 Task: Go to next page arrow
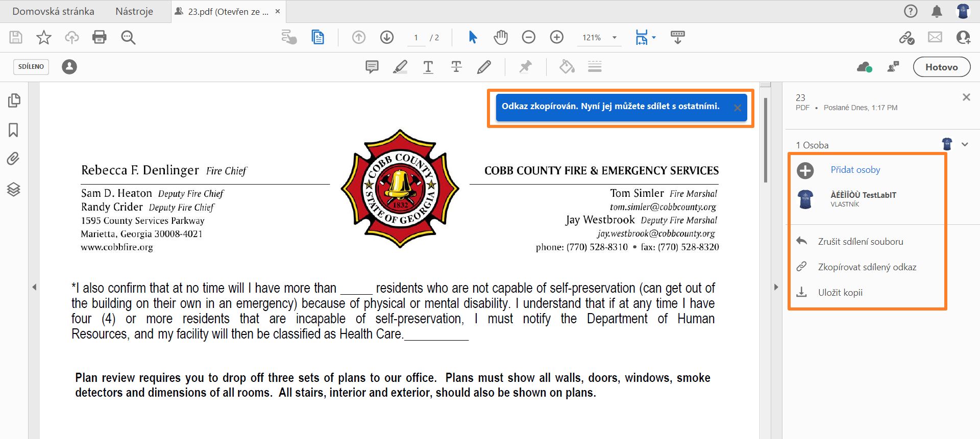(x=387, y=37)
